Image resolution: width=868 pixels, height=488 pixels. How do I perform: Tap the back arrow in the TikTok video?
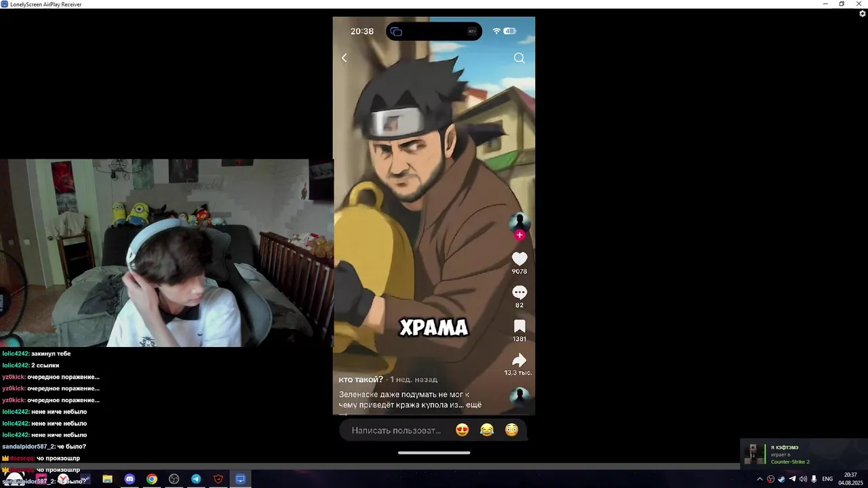click(344, 58)
